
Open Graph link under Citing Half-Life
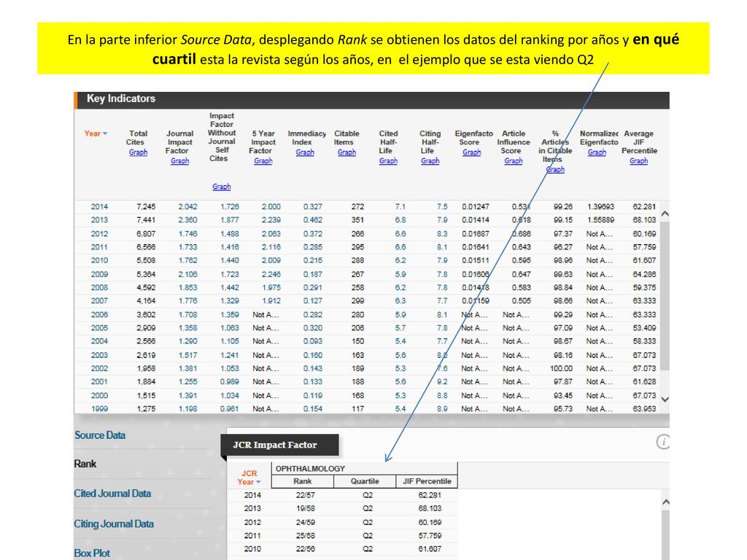pyautogui.click(x=430, y=161)
